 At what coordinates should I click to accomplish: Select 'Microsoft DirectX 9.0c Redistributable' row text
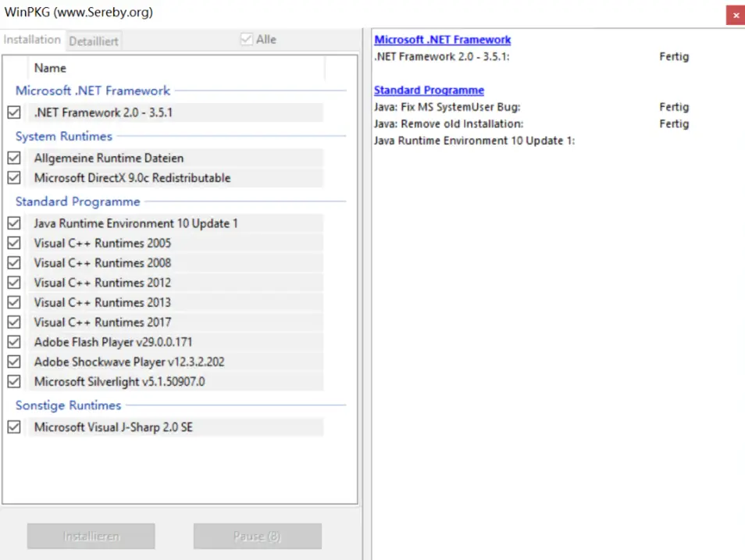132,178
